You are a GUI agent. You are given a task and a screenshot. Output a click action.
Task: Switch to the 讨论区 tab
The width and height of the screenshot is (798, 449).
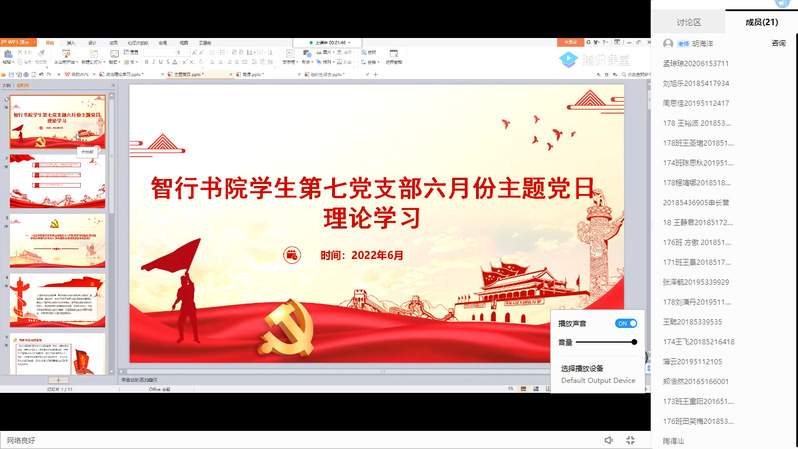coord(688,21)
